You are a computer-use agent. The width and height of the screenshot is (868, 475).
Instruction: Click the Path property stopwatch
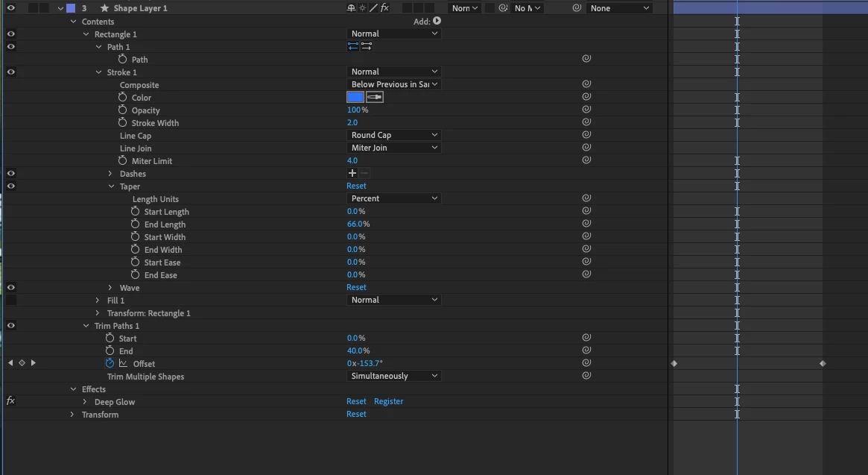point(122,60)
